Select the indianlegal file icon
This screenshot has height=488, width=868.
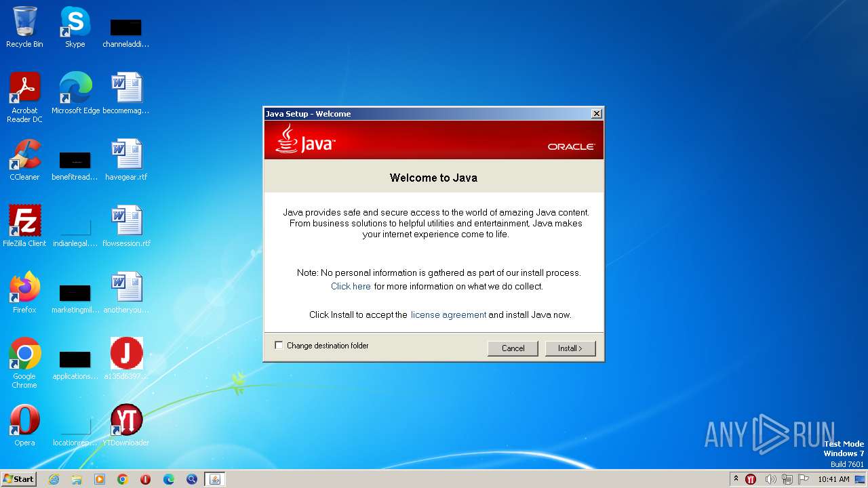click(75, 232)
